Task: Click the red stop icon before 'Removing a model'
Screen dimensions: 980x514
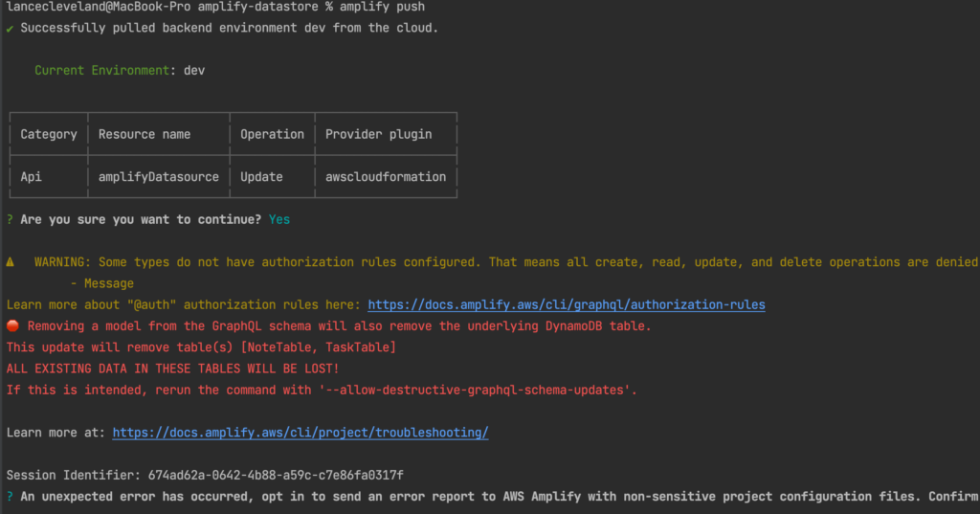Action: [12, 326]
